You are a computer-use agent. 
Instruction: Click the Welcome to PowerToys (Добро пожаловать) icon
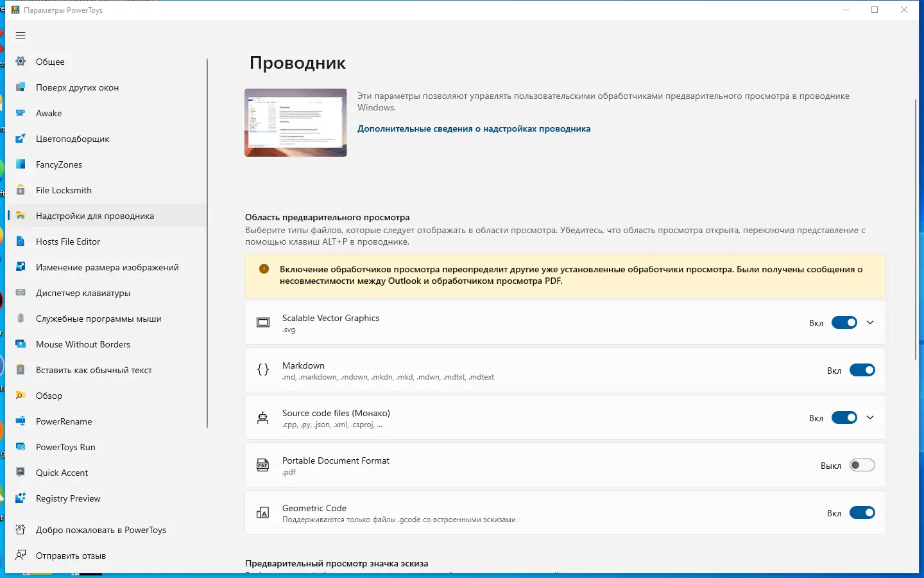(x=21, y=530)
